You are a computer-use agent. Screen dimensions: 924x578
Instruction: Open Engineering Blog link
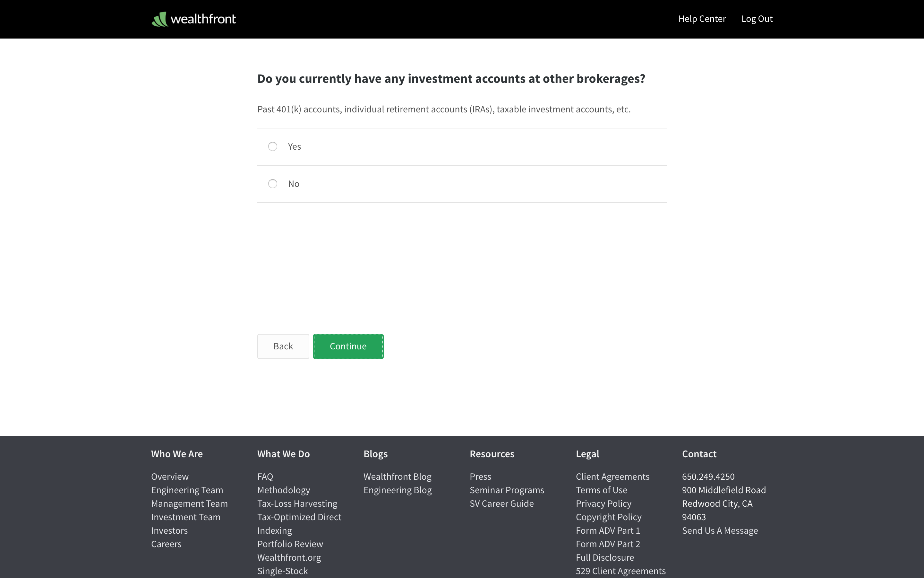tap(398, 490)
